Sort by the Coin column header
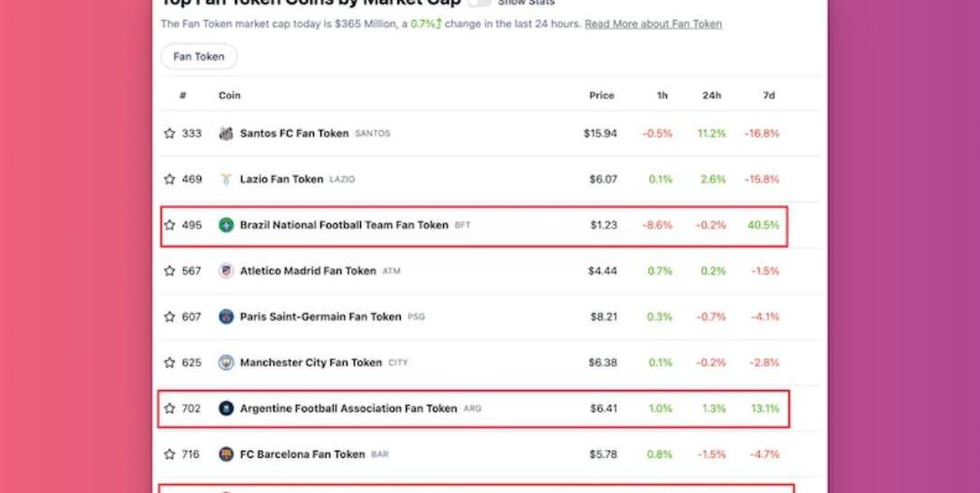Image resolution: width=980 pixels, height=493 pixels. click(229, 96)
